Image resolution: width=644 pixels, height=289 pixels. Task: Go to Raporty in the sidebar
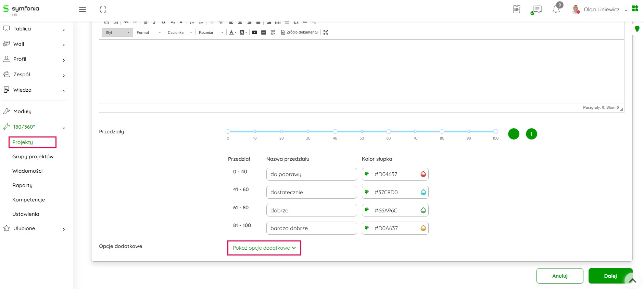[x=23, y=185]
